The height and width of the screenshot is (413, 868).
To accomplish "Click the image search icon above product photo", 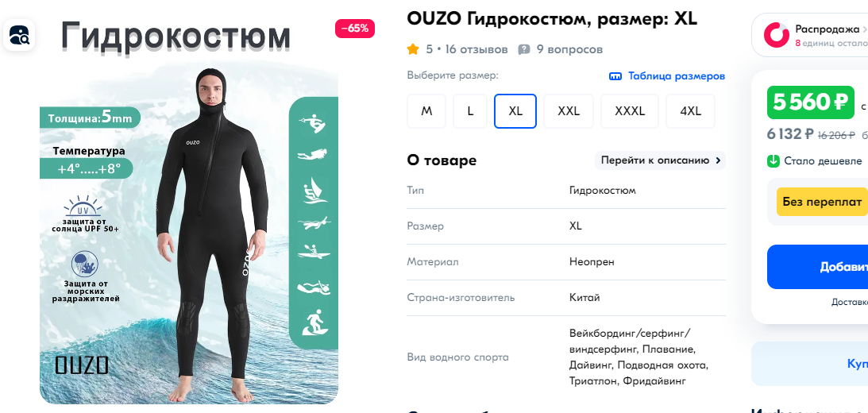I will 19,35.
